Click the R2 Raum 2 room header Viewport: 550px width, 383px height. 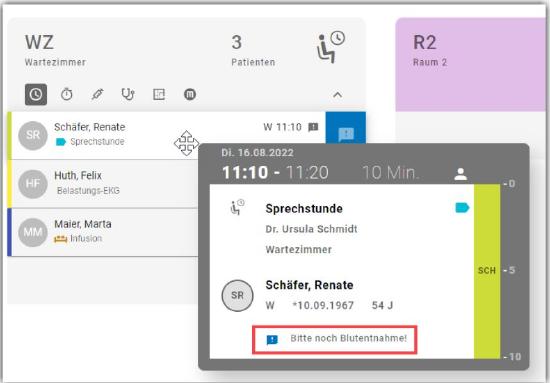click(x=470, y=65)
